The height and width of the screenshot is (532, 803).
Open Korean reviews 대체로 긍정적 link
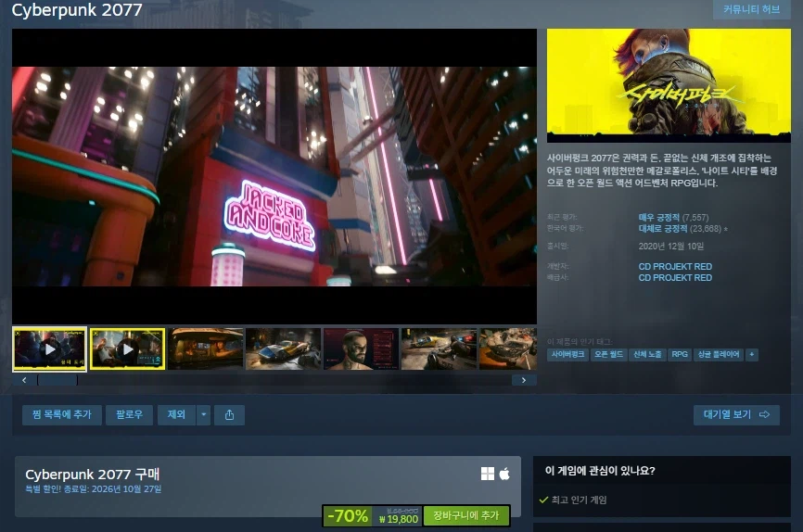(663, 228)
